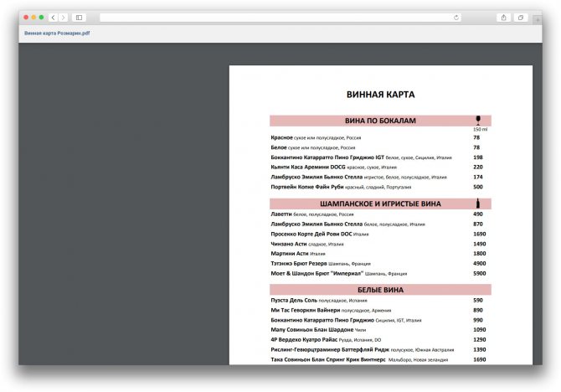Select Ми Тас Геворкян Вайнери row
This screenshot has height=392, width=561.
380,311
